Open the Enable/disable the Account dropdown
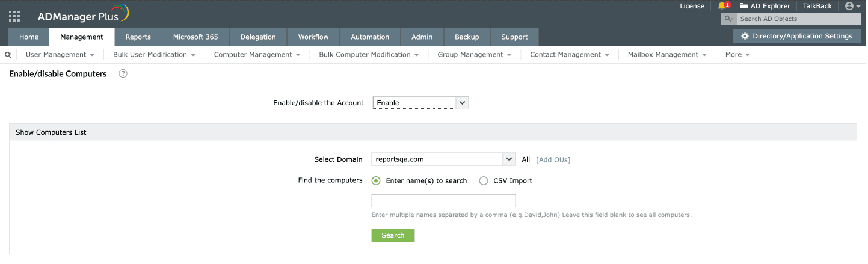Image resolution: width=868 pixels, height=264 pixels. pyautogui.click(x=420, y=103)
